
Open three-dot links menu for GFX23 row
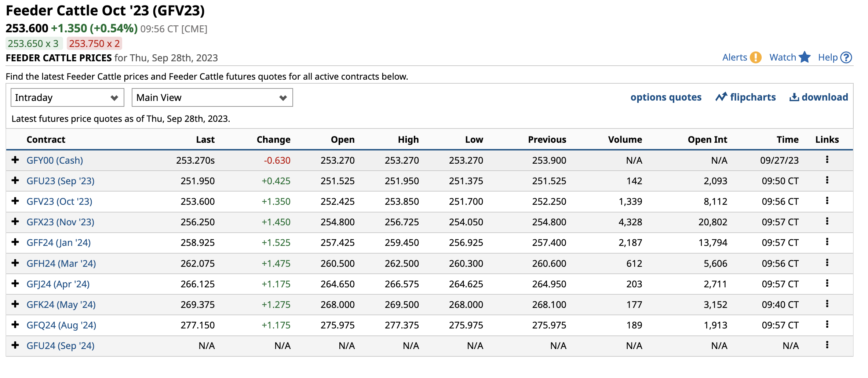pyautogui.click(x=827, y=221)
